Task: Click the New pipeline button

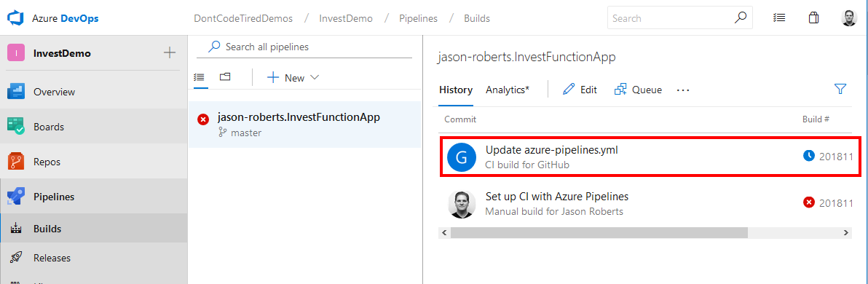Action: (293, 78)
